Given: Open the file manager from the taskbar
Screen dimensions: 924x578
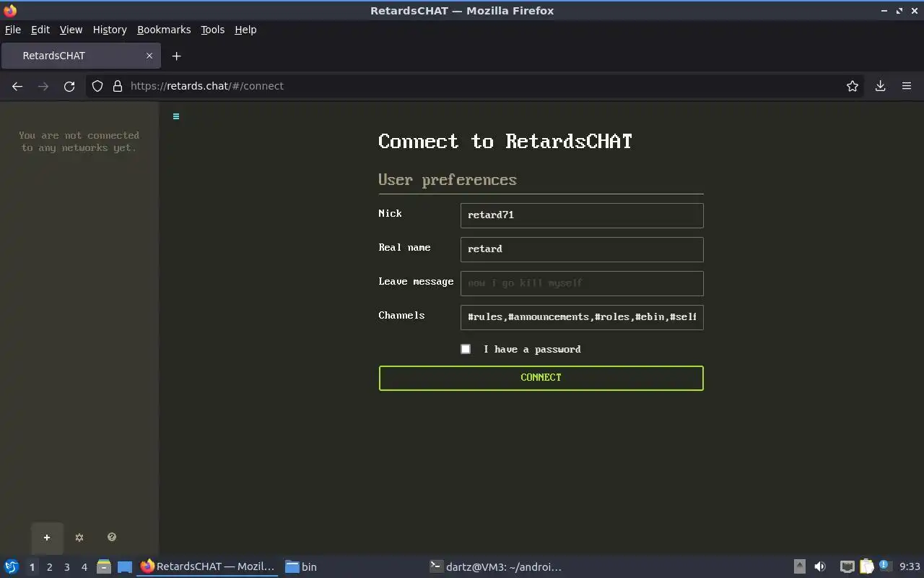Looking at the screenshot, I should (104, 566).
